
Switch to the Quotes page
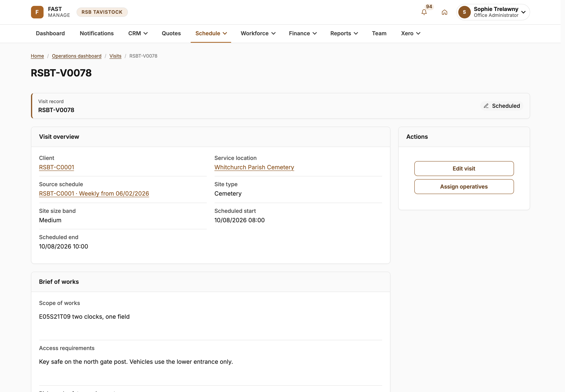click(171, 33)
